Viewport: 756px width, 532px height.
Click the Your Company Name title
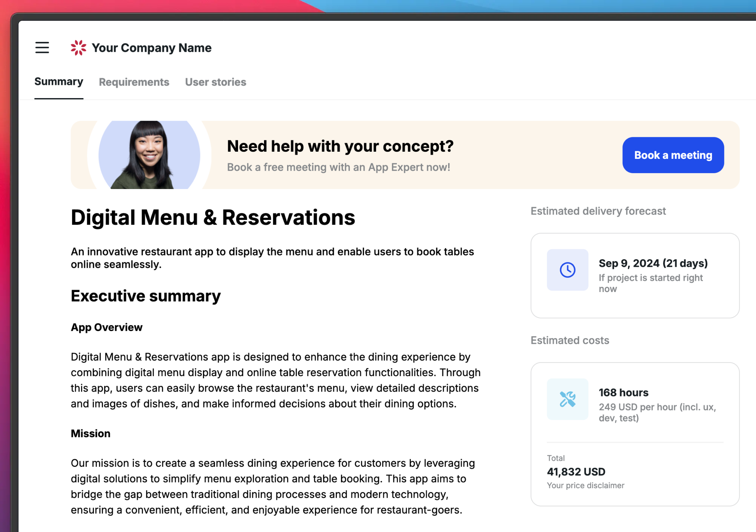(x=151, y=48)
